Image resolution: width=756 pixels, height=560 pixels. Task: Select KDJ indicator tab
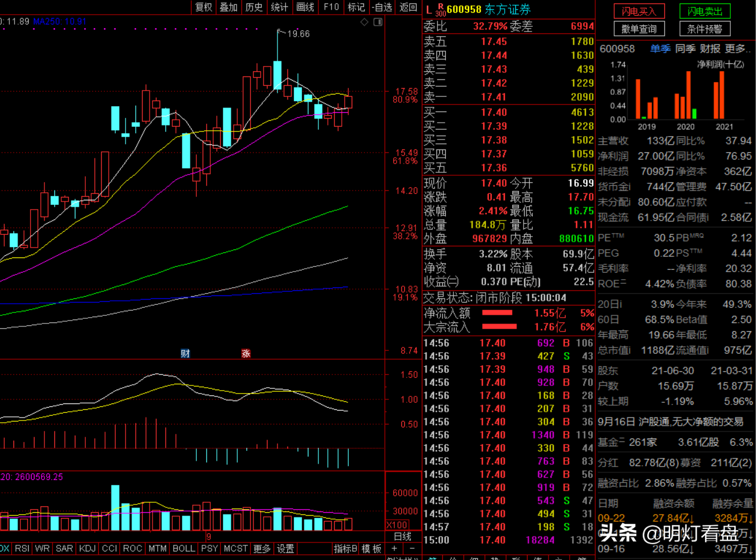point(87,548)
